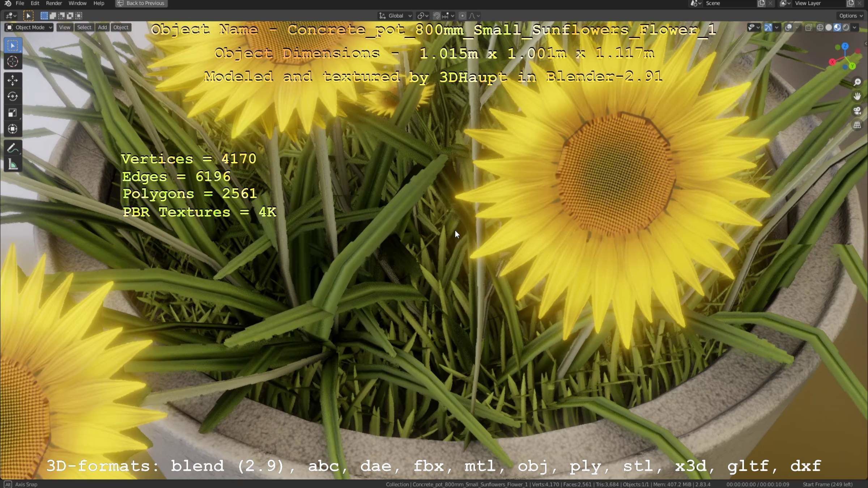Click the Scene name field
The height and width of the screenshot is (488, 868).
(730, 3)
